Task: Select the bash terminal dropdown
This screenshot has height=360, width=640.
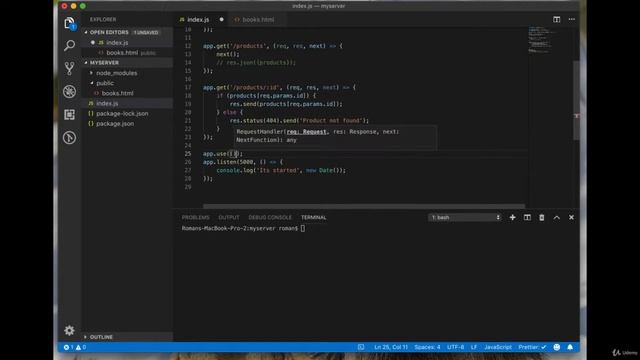Action: (x=465, y=218)
